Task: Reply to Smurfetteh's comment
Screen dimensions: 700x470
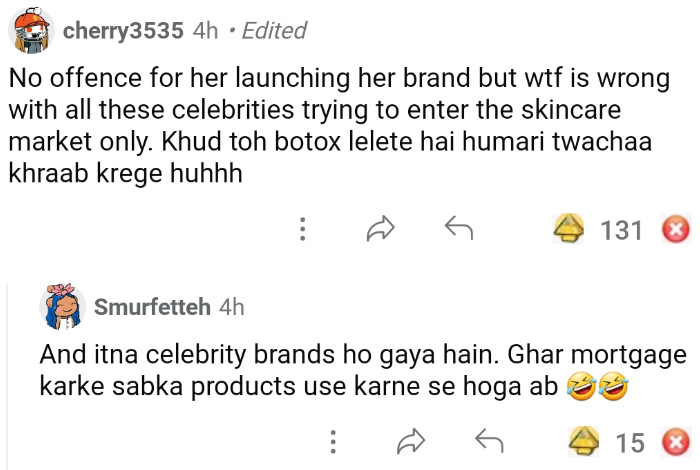Action: (x=487, y=441)
